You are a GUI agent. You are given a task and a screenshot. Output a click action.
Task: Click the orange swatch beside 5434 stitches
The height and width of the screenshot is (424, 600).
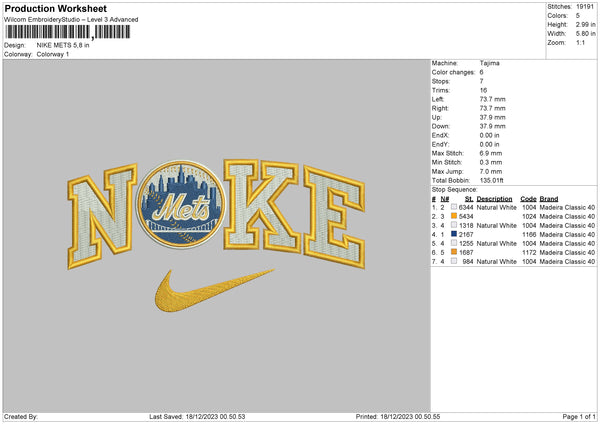pos(454,216)
